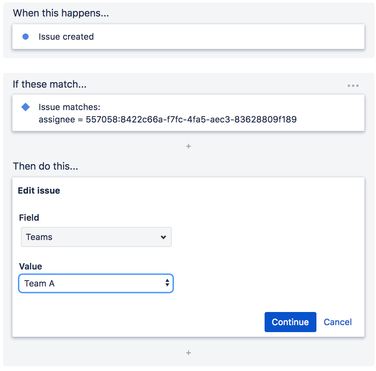Click the 'When this happens...' heading

point(61,13)
